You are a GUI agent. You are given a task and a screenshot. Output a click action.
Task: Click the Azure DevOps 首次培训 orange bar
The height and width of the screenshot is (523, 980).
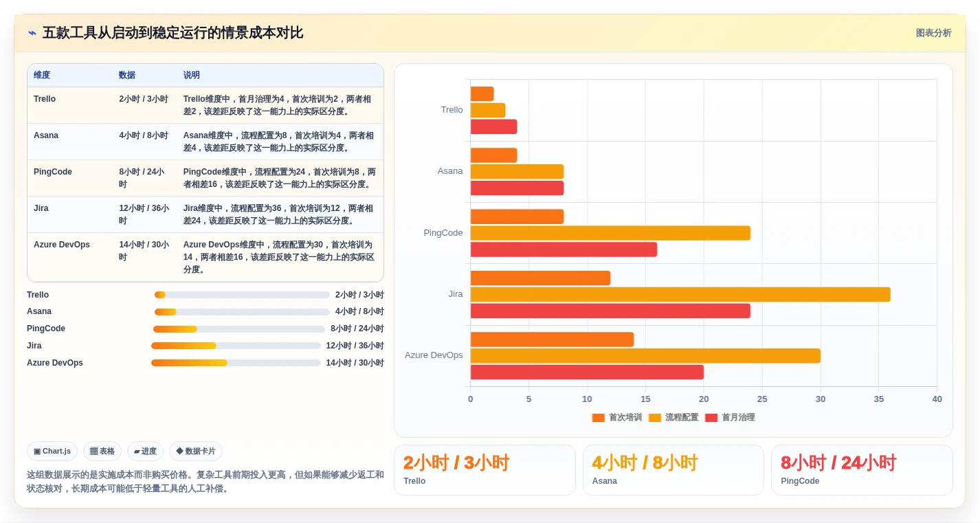[552, 340]
